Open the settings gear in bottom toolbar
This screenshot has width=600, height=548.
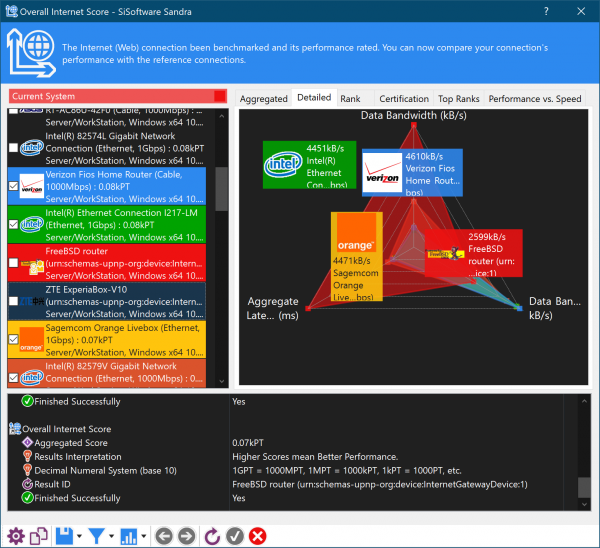(16, 536)
